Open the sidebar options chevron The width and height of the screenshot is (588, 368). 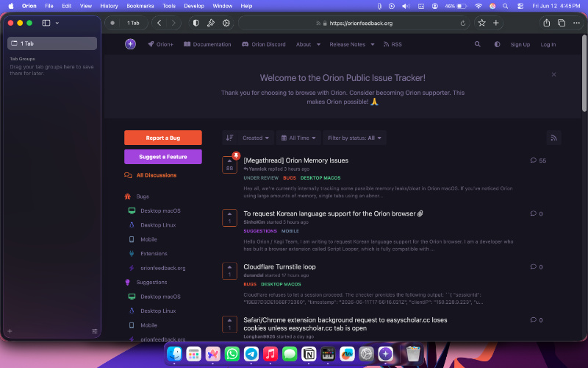(57, 23)
